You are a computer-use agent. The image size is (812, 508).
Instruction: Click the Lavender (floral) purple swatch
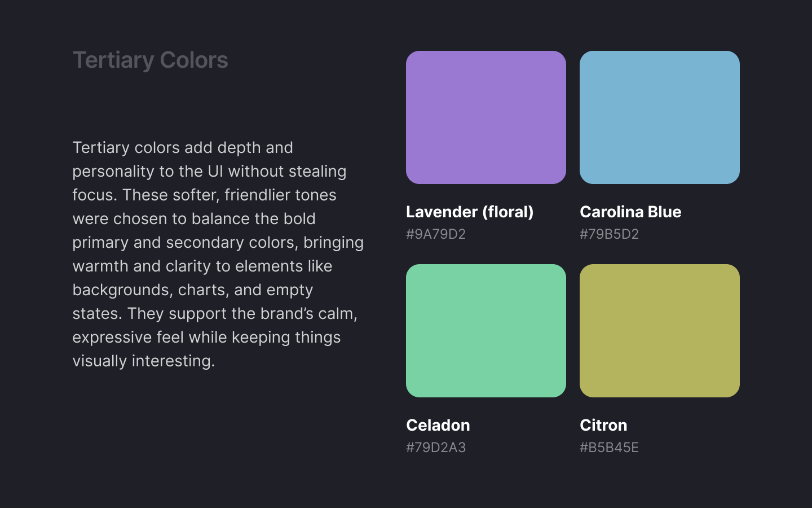coord(486,117)
